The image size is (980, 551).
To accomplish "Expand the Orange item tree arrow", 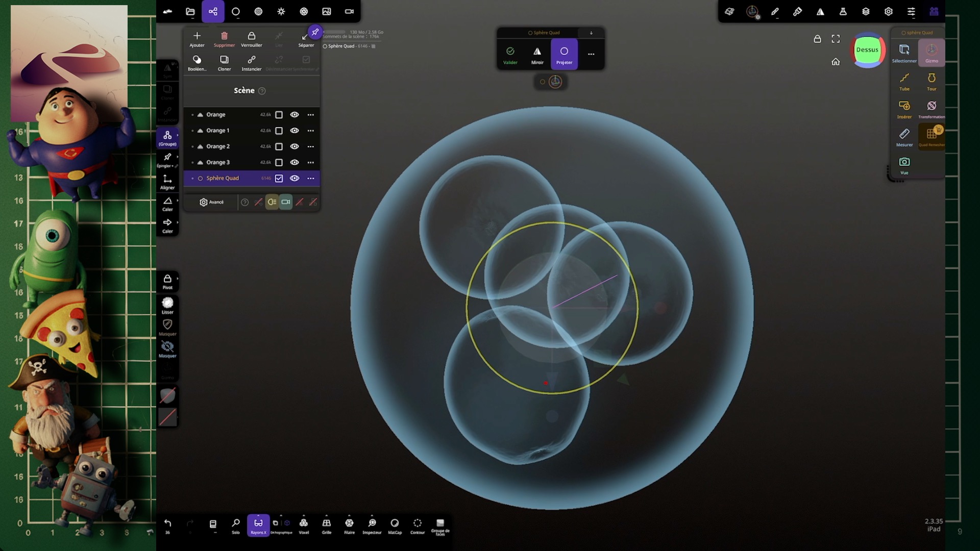I will tap(192, 115).
